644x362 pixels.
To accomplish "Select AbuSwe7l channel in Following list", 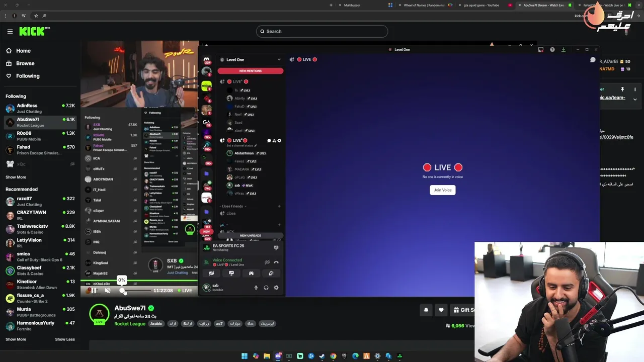I will pos(40,122).
